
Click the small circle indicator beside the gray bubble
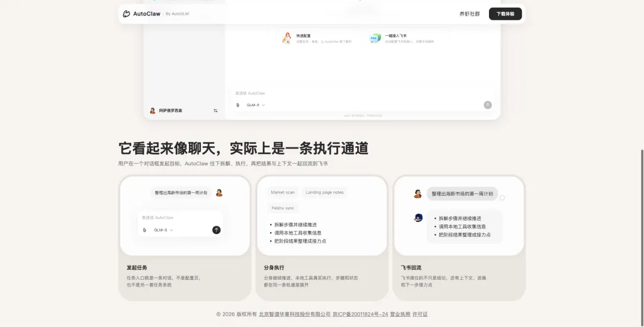[x=502, y=198]
